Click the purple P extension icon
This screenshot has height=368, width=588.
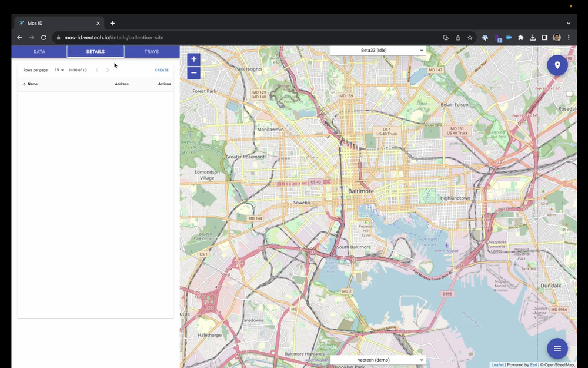[x=497, y=38]
